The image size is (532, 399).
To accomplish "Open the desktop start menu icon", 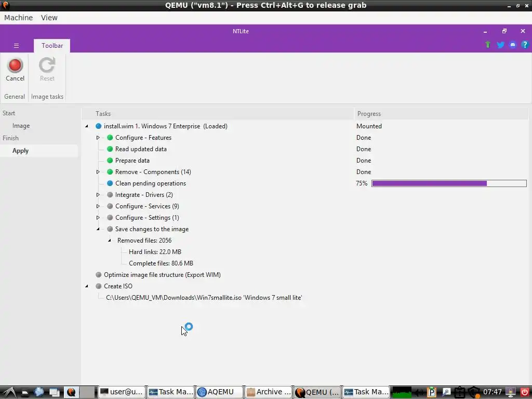I will point(9,392).
